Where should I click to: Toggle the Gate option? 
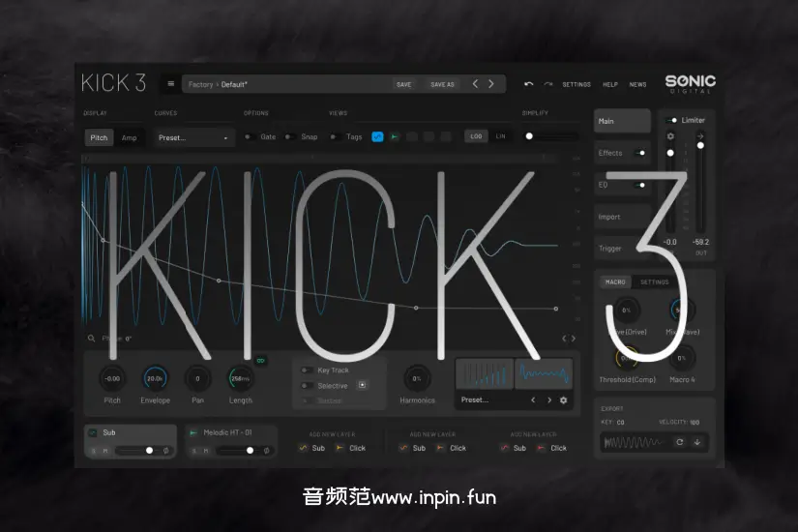[x=249, y=136]
